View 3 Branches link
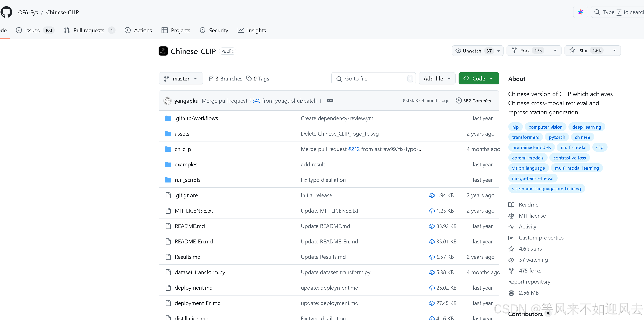Viewport: 644px width, 320px height. tap(226, 79)
